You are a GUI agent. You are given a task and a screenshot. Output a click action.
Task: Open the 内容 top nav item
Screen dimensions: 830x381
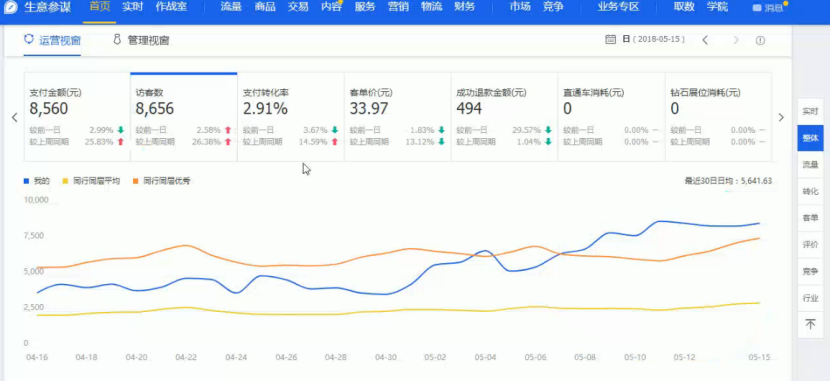tap(331, 7)
